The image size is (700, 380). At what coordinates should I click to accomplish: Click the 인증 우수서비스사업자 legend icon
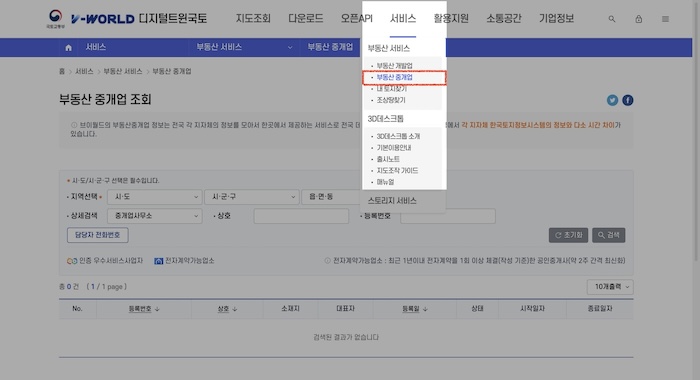pos(72,261)
